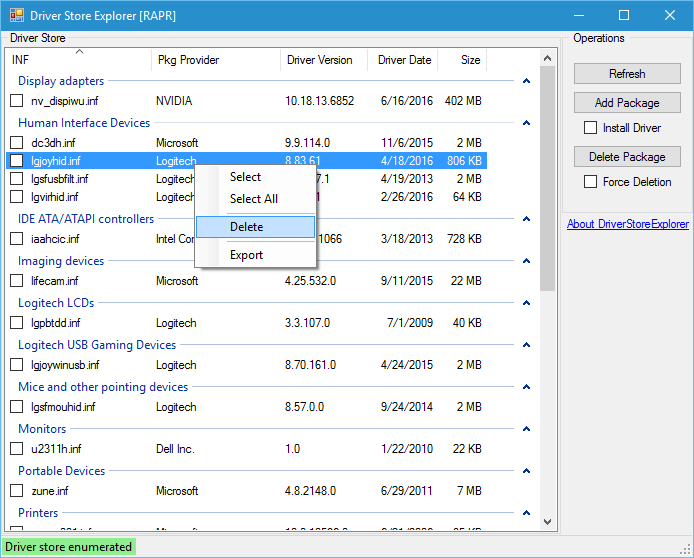
Task: Collapse the Human Interface Devices group
Action: pyautogui.click(x=526, y=124)
